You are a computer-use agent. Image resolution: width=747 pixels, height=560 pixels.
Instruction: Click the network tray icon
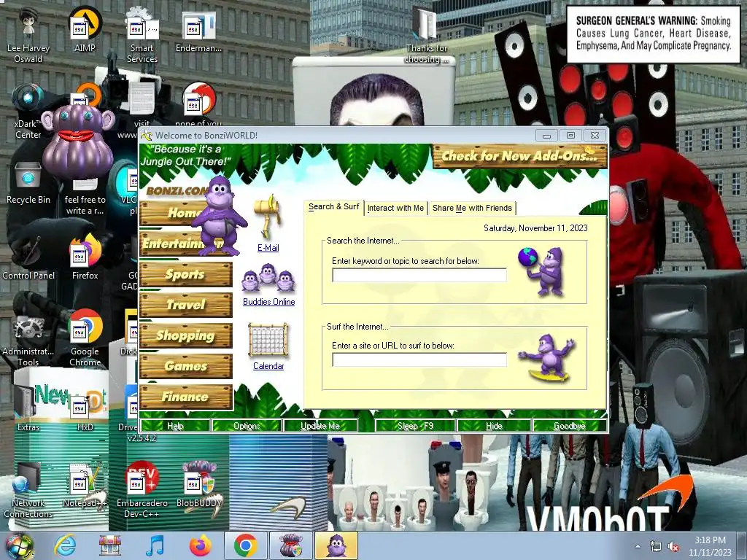[656, 547]
